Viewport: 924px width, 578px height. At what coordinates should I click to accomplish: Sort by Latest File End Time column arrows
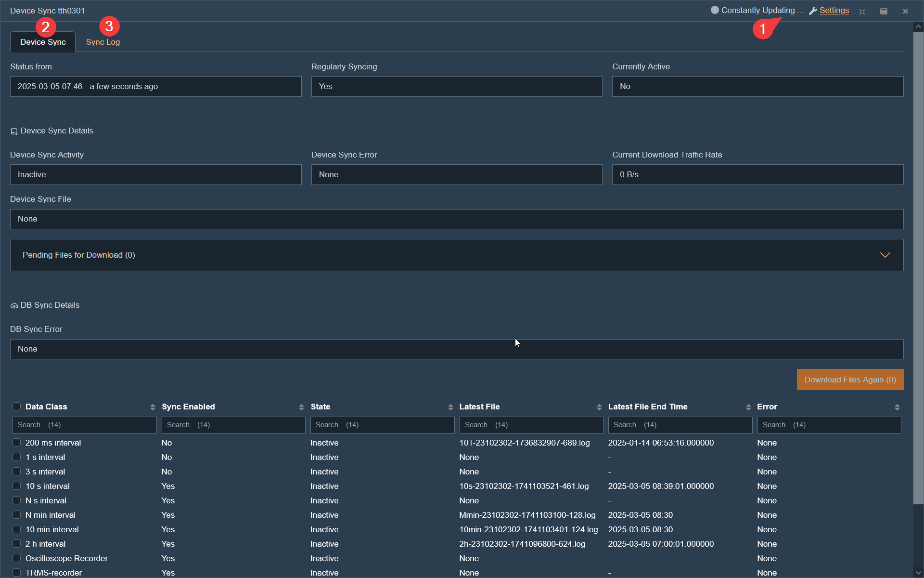pos(748,407)
